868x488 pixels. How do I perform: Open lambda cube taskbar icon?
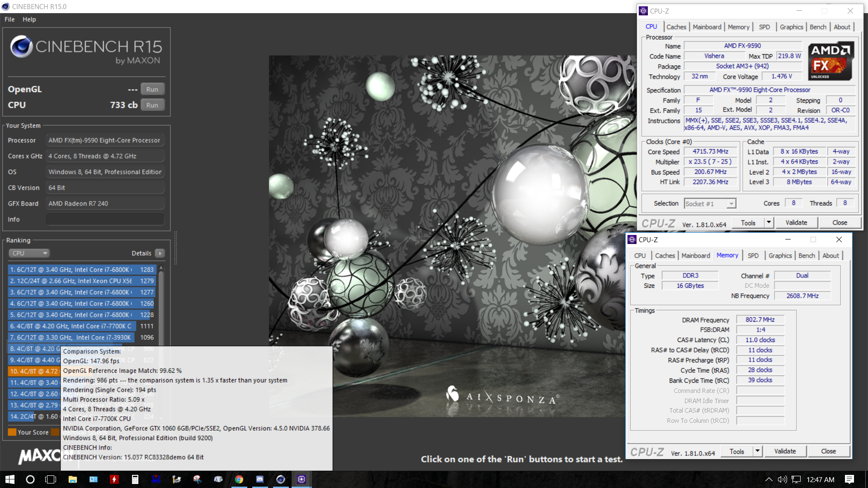point(218,479)
